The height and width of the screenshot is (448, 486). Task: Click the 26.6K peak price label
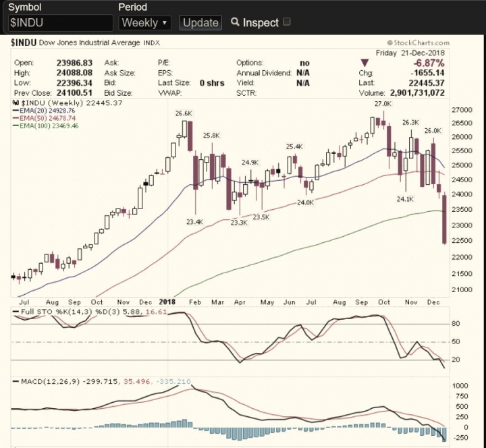[184, 113]
